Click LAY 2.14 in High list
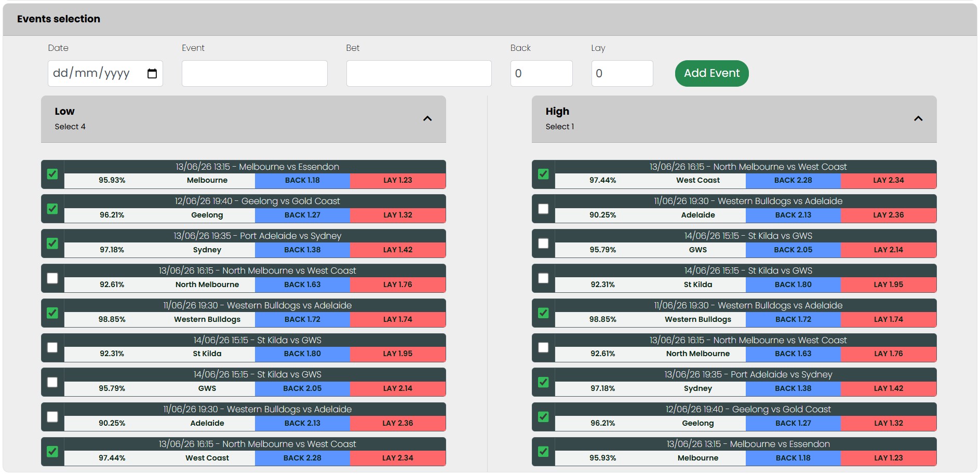The width and height of the screenshot is (980, 474). coord(889,250)
